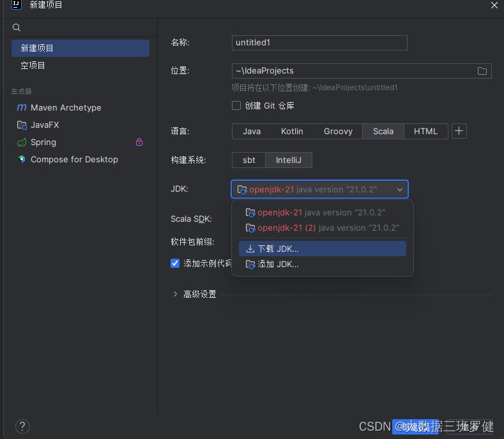Click the location field ~\IdeaProjects
Viewport: 504px width, 439px height.
coord(362,71)
